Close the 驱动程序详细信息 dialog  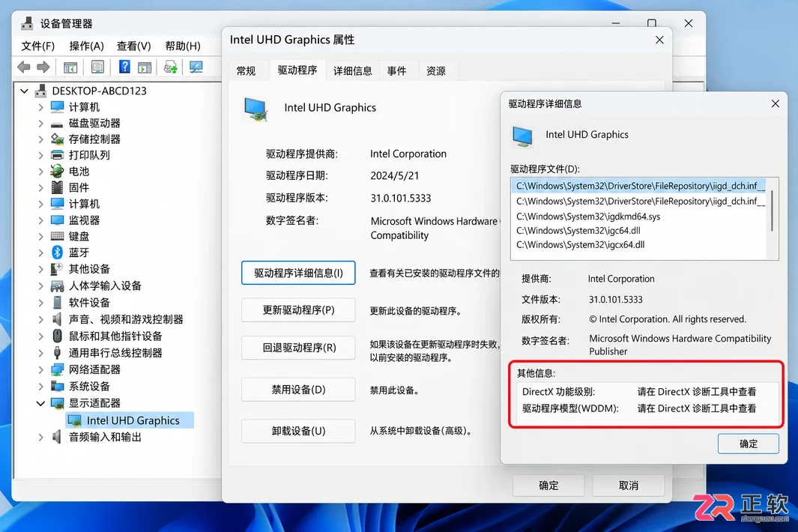click(775, 104)
